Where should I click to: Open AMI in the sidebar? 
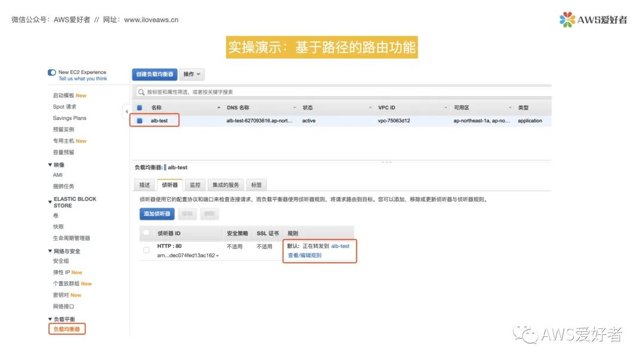57,175
